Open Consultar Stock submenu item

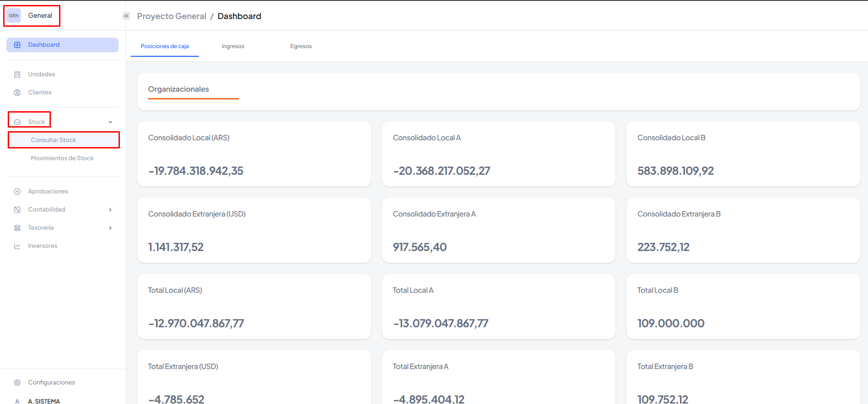coord(64,140)
